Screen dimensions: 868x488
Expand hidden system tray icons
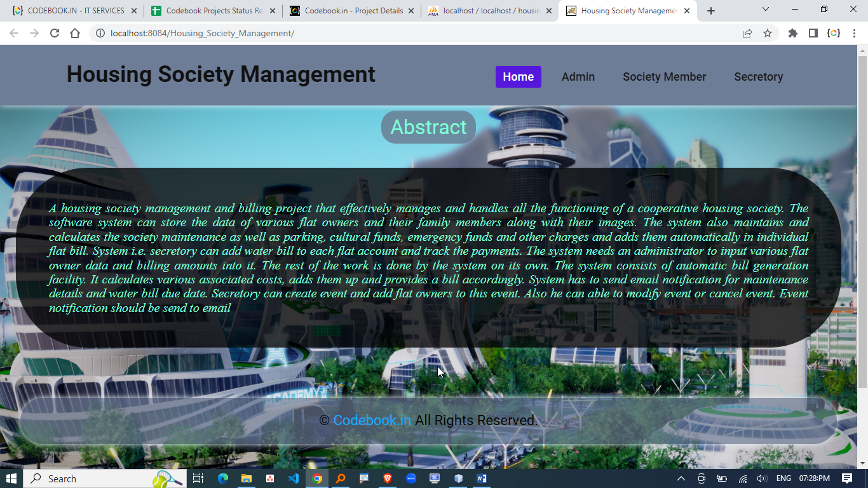point(681,478)
